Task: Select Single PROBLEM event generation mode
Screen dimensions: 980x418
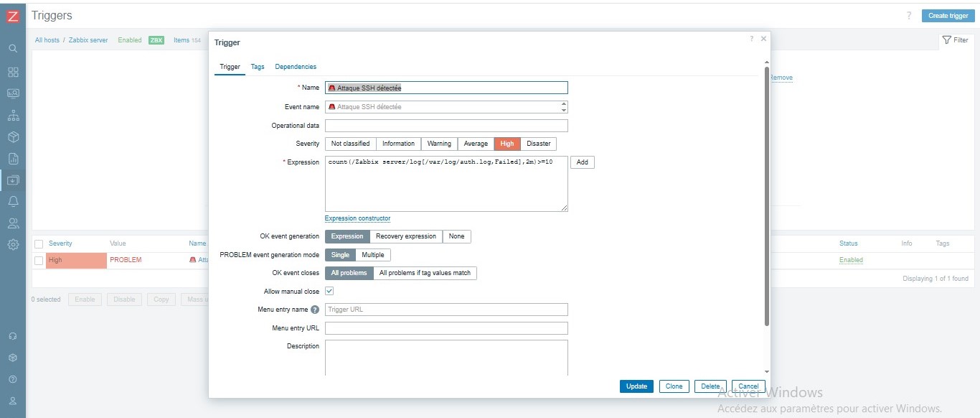Action: point(341,255)
